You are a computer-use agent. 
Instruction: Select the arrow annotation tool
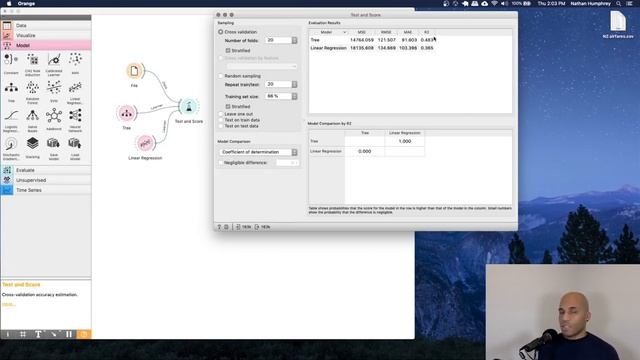coord(53,334)
